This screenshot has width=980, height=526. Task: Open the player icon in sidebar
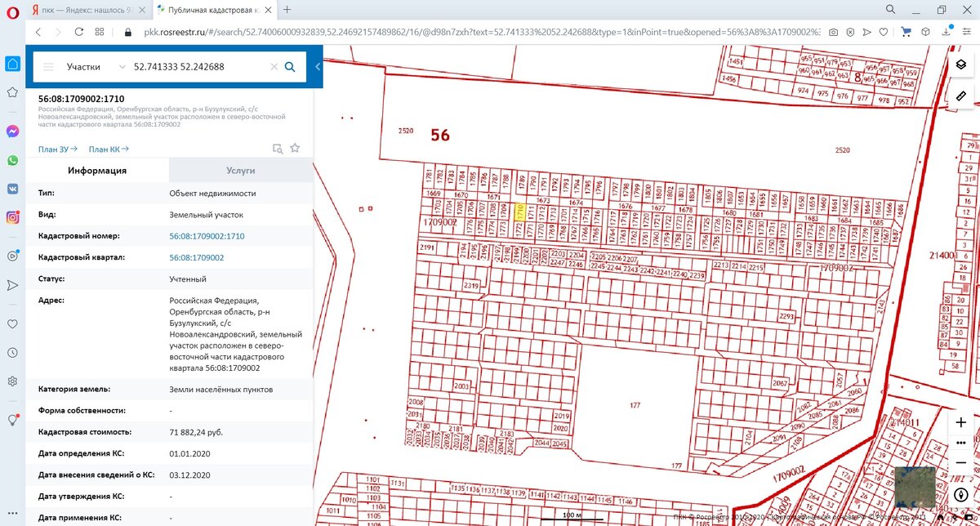[12, 256]
